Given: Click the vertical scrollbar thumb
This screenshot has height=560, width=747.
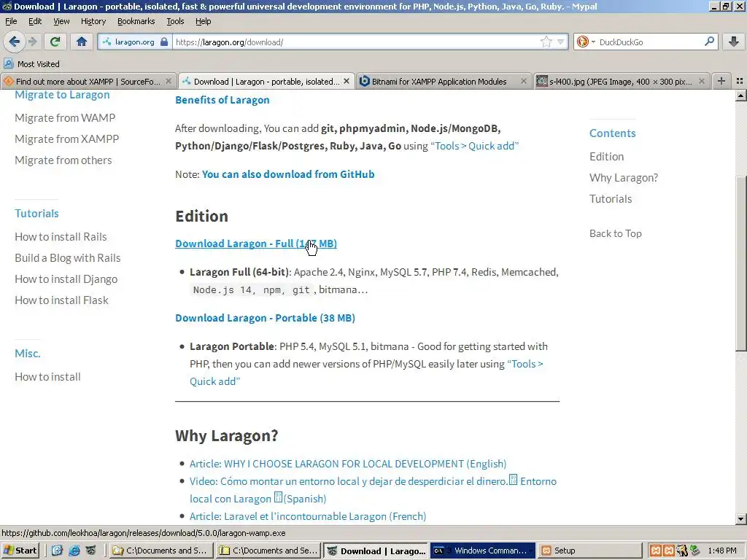Looking at the screenshot, I should [x=740, y=264].
